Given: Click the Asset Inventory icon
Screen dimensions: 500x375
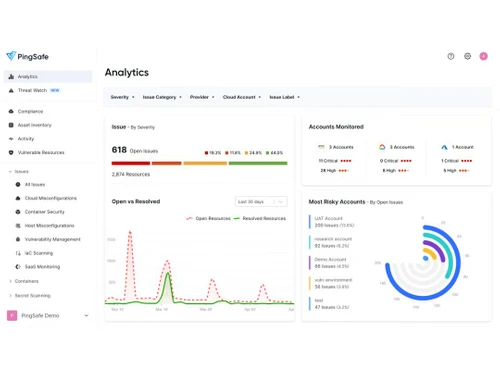Looking at the screenshot, I should [11, 125].
